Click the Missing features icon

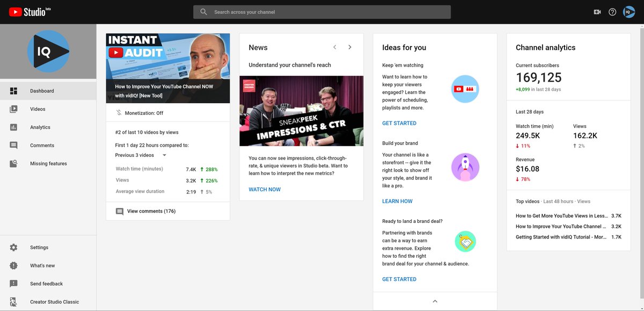(13, 163)
